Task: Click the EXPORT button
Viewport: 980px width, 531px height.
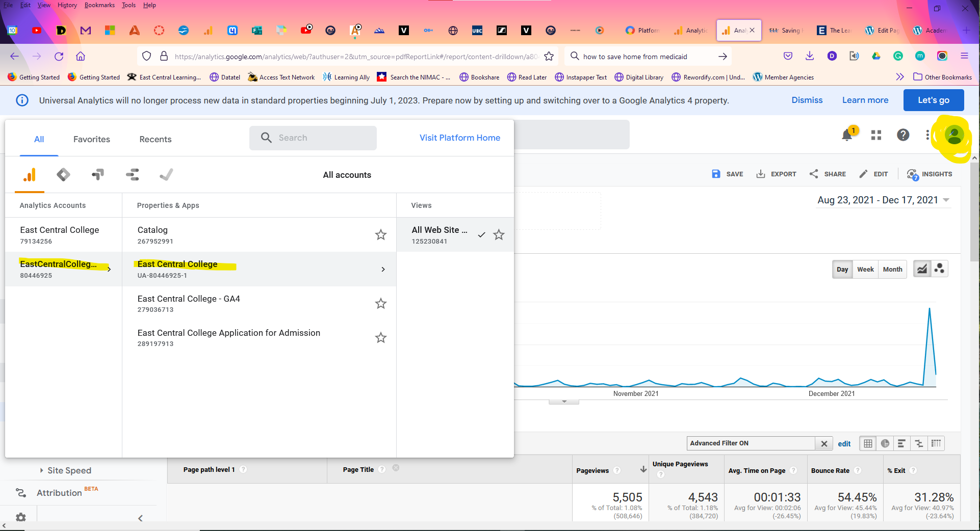Action: [776, 174]
